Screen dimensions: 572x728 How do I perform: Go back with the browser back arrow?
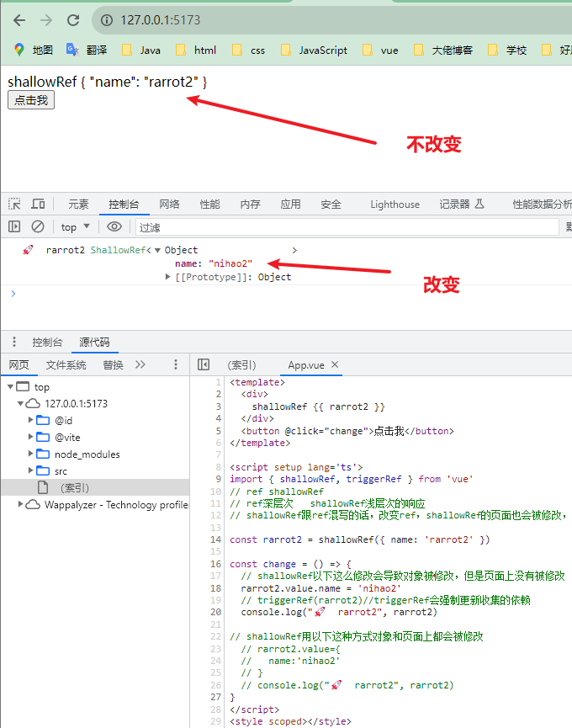click(19, 20)
